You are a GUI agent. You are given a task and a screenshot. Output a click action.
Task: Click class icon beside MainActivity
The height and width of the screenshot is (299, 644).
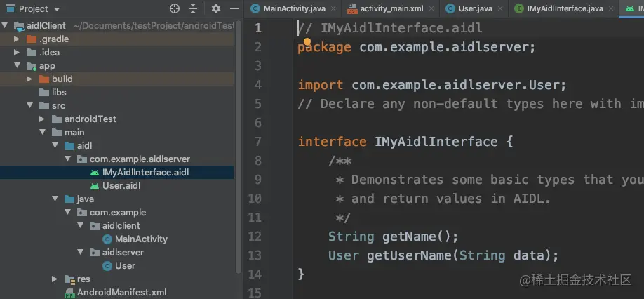(107, 239)
